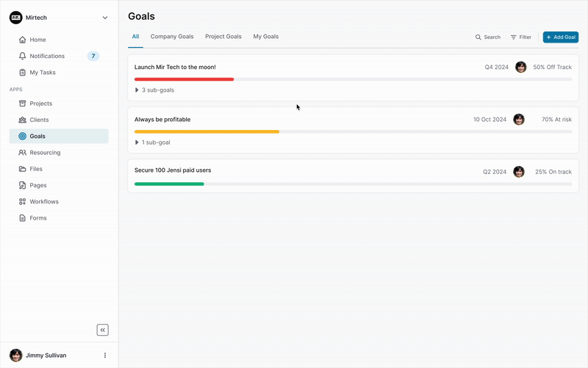
Task: Expand 3 sub-goals triangle
Action: pyautogui.click(x=137, y=90)
